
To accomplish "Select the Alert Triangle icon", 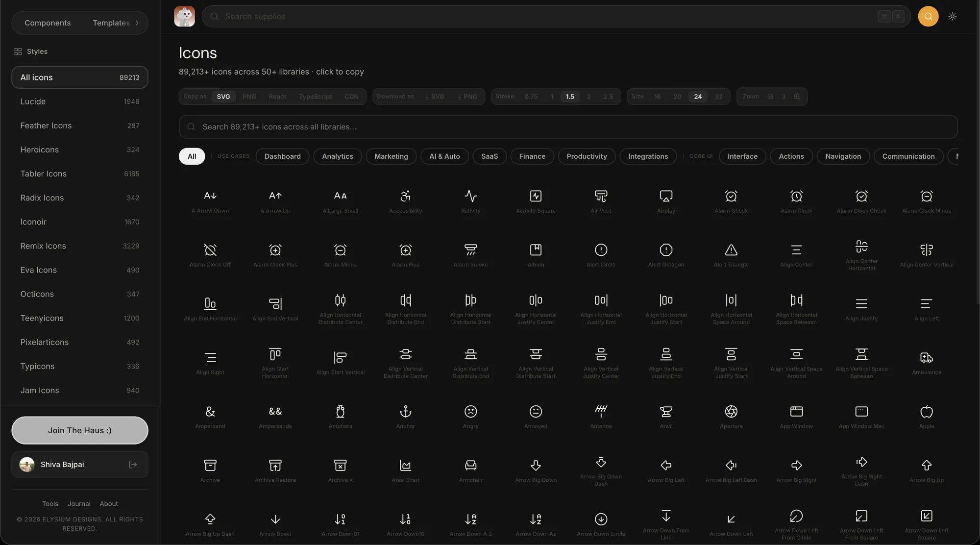I will point(731,250).
